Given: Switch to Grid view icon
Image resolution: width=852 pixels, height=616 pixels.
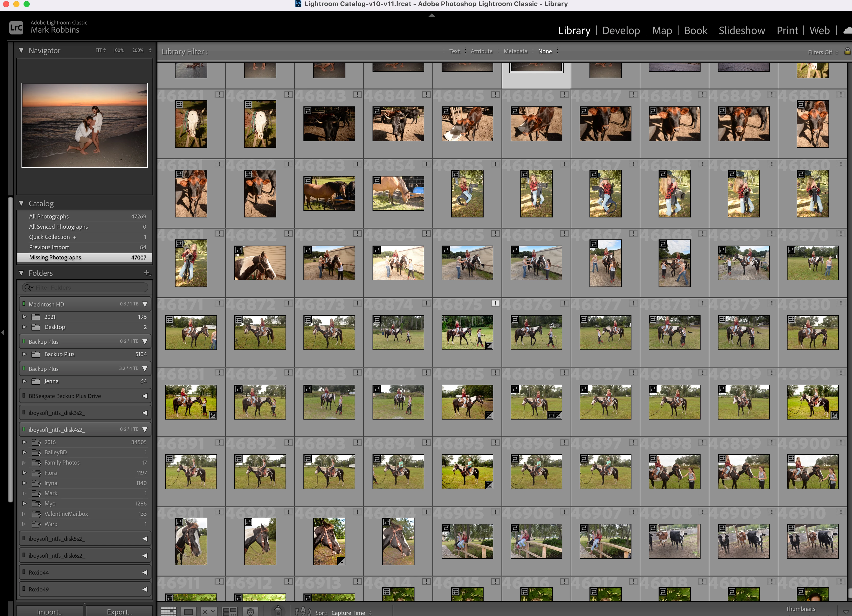Looking at the screenshot, I should coord(168,611).
